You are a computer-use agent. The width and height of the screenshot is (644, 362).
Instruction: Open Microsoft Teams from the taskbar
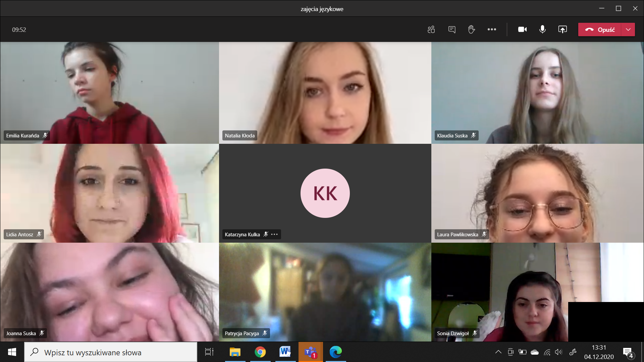tap(311, 352)
